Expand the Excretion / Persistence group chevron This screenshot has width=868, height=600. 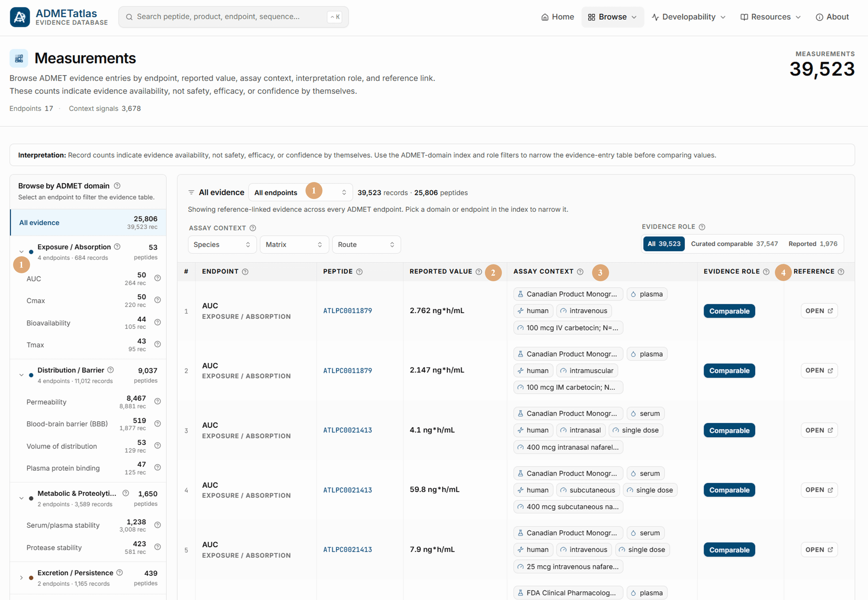[x=21, y=578]
